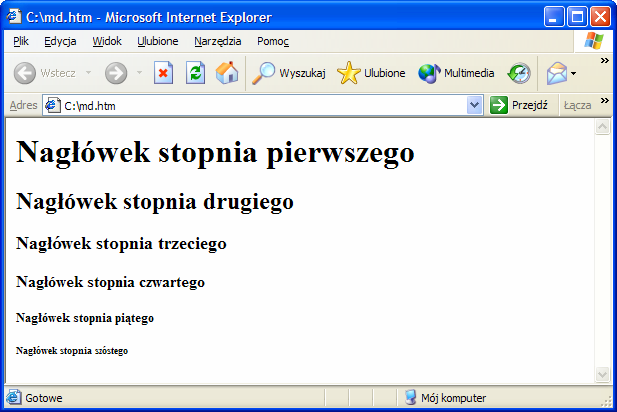This screenshot has width=617, height=412.
Task: Click the IE icon in status bar
Action: pos(13,397)
